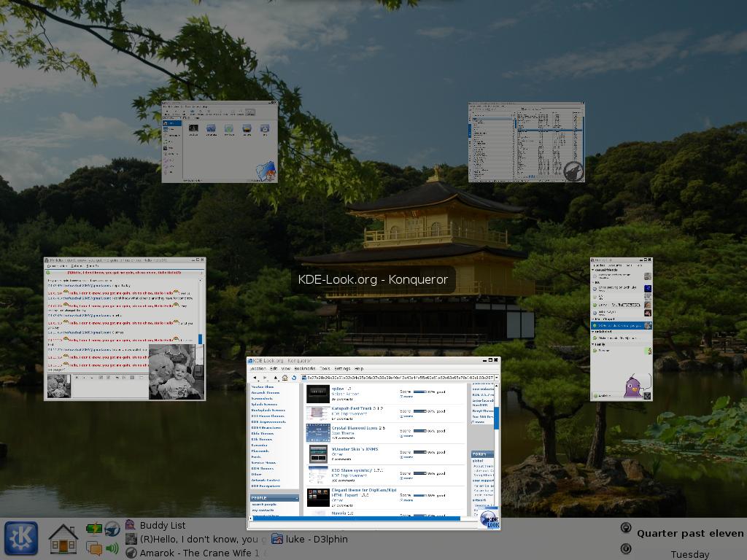
Task: Click large baby photo in conversation window
Action: (176, 372)
